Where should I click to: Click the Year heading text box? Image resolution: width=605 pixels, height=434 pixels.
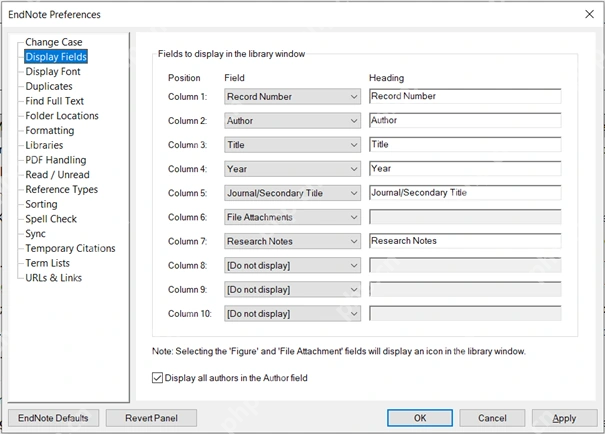point(465,169)
